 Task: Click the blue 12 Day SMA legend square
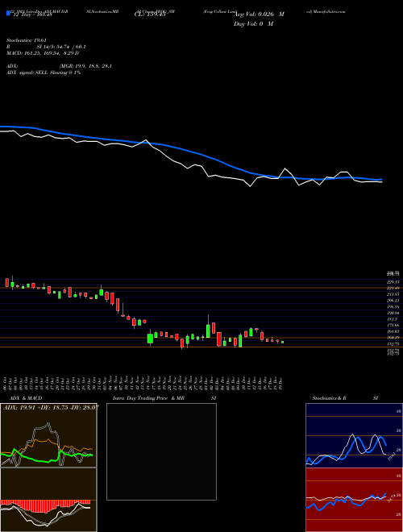pos(9,13)
